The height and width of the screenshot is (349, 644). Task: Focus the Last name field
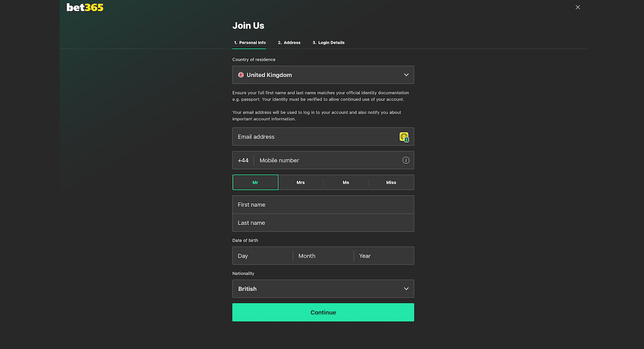click(x=323, y=223)
